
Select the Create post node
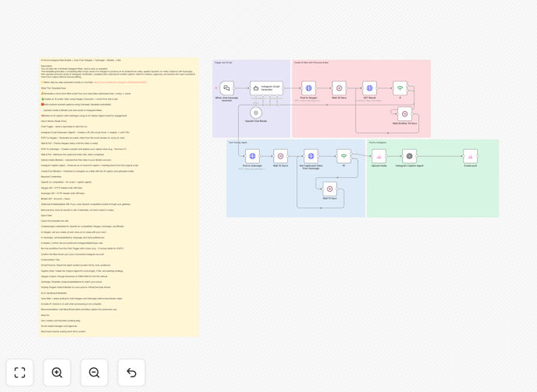coord(470,156)
